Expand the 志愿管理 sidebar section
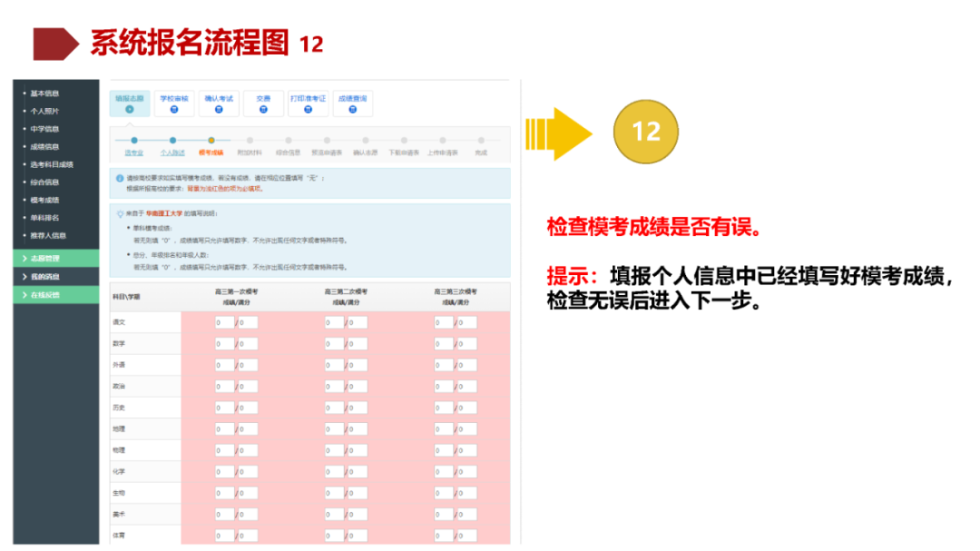This screenshot has width=980, height=551. click(x=44, y=258)
